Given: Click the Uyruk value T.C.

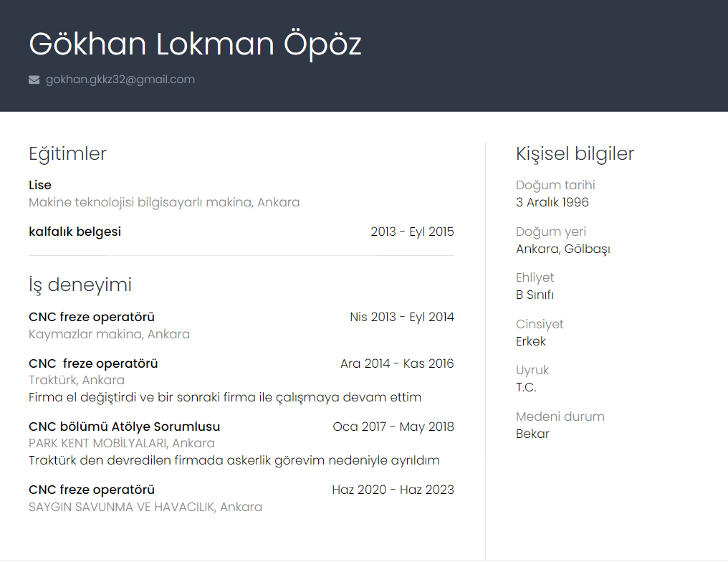Looking at the screenshot, I should click(x=526, y=387).
